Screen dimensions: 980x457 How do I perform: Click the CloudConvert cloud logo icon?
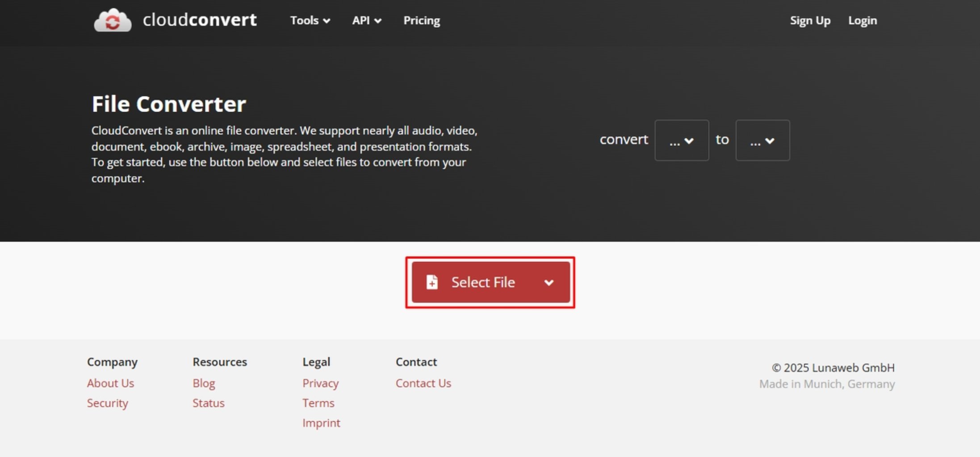[x=112, y=20]
